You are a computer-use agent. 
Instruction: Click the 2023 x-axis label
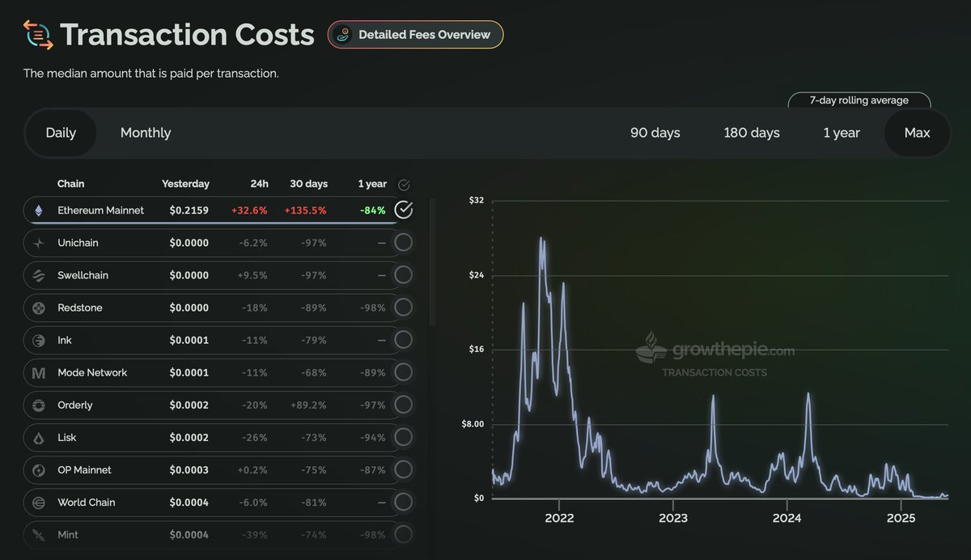pos(672,518)
